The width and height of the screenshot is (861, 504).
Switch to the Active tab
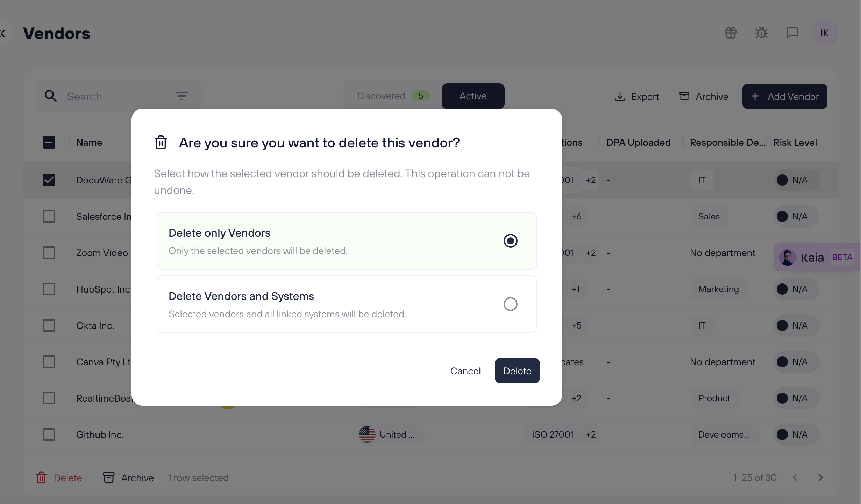coord(473,96)
